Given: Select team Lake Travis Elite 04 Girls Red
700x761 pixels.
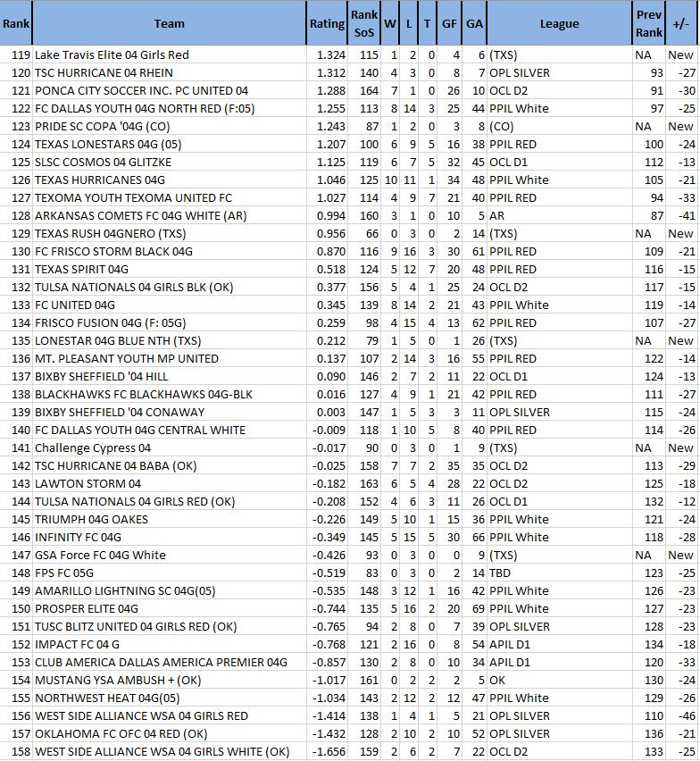Looking at the screenshot, I should pos(170,54).
